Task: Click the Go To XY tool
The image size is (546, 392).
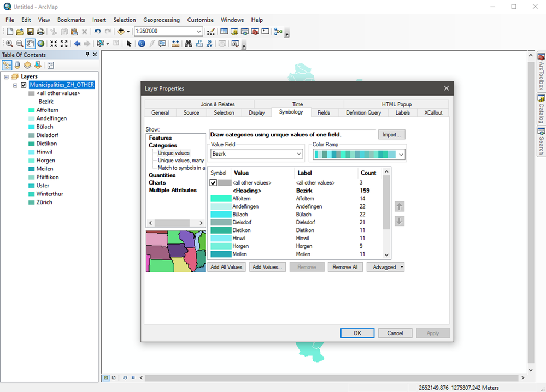Action: (x=209, y=44)
